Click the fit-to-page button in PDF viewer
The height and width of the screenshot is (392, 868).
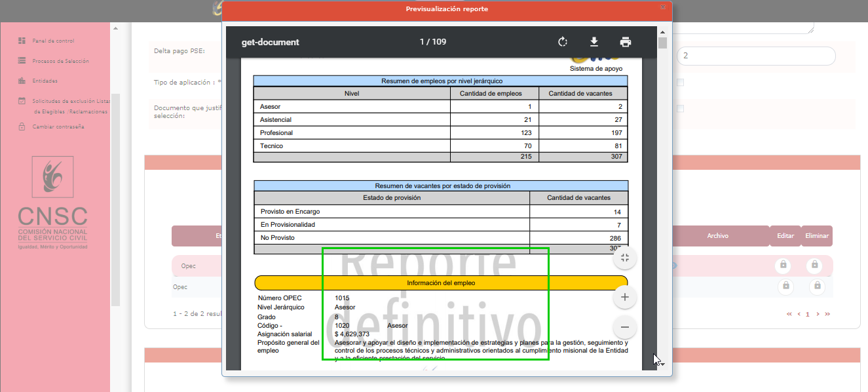click(x=624, y=258)
